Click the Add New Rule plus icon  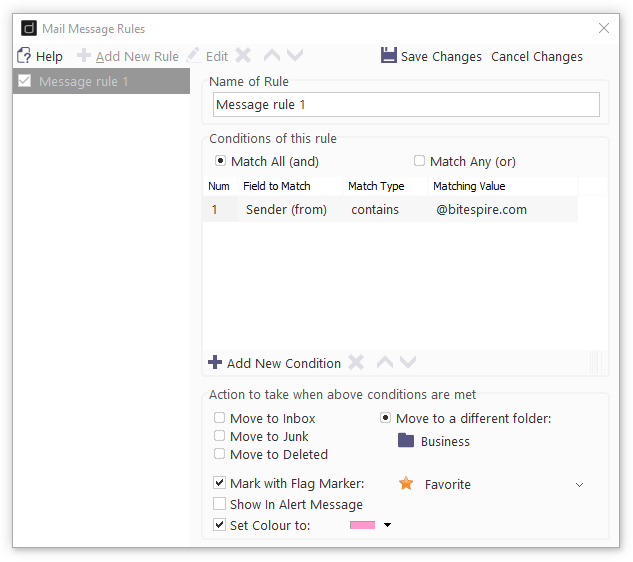(84, 55)
